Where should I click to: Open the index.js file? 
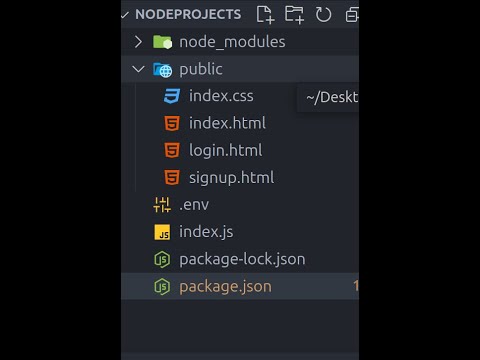coord(206,232)
